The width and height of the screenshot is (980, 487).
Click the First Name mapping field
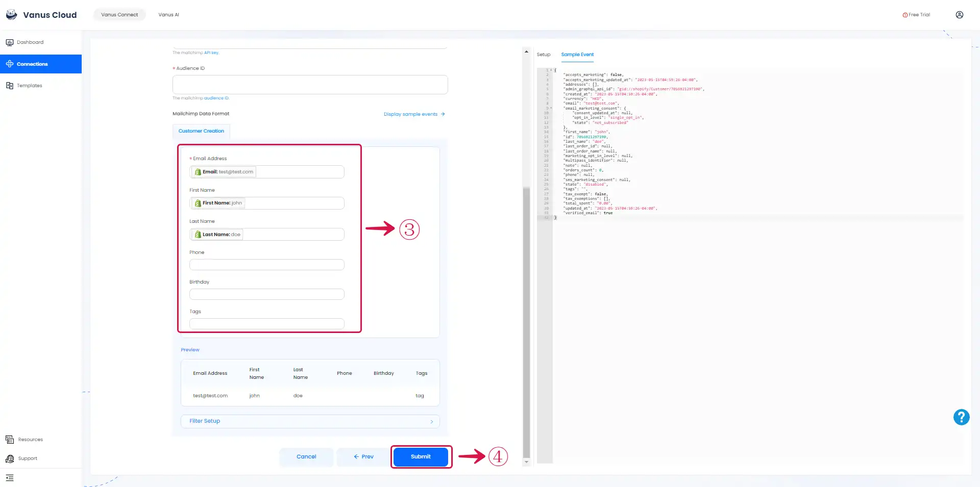267,203
